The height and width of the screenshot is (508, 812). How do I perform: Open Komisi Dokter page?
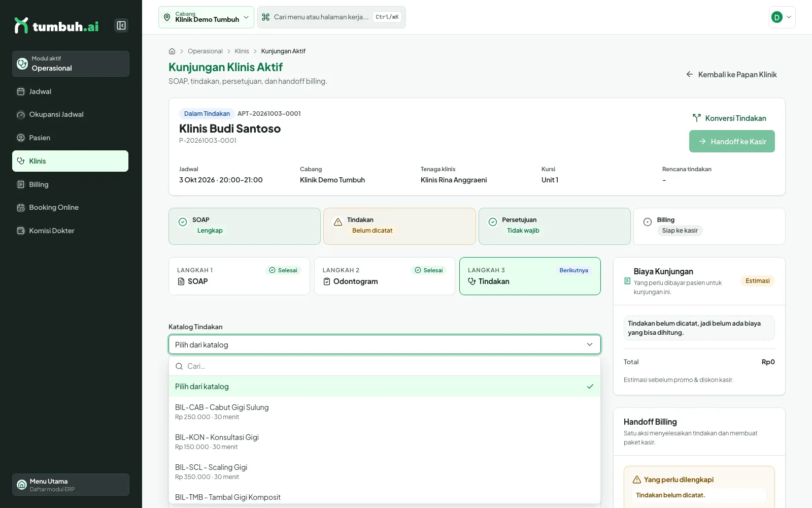[71, 231]
